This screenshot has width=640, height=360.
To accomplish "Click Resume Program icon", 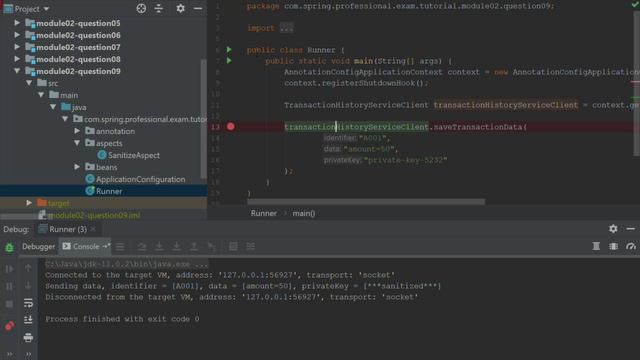I will tap(9, 269).
